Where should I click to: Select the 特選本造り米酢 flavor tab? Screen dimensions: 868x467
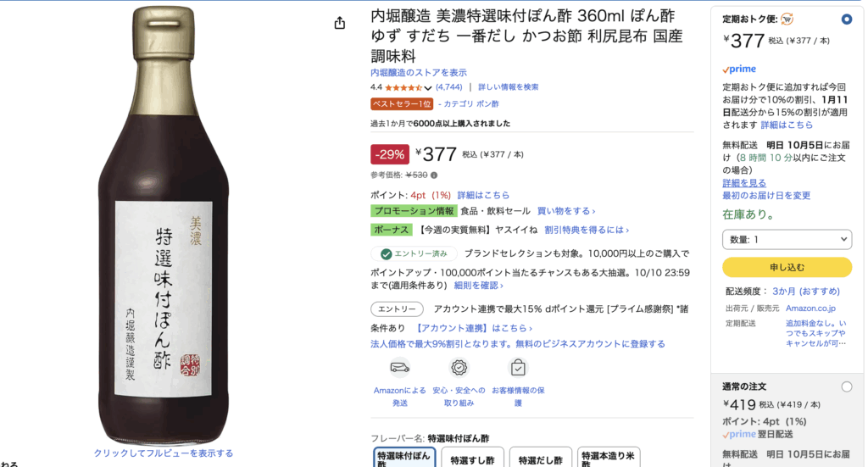609,459
